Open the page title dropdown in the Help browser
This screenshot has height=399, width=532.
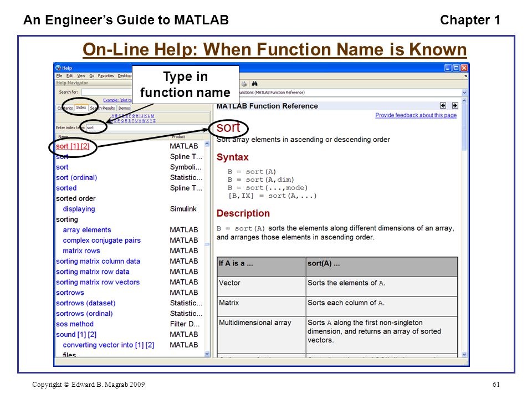pos(464,93)
